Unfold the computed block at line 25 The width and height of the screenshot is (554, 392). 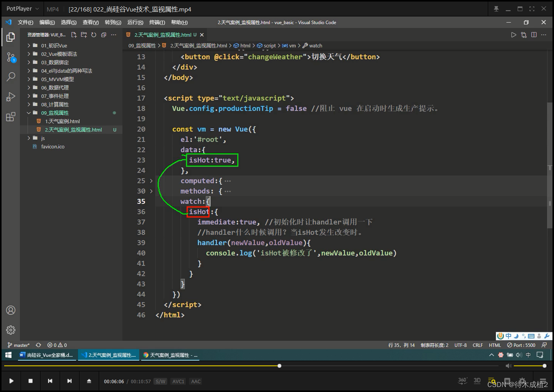click(x=151, y=181)
